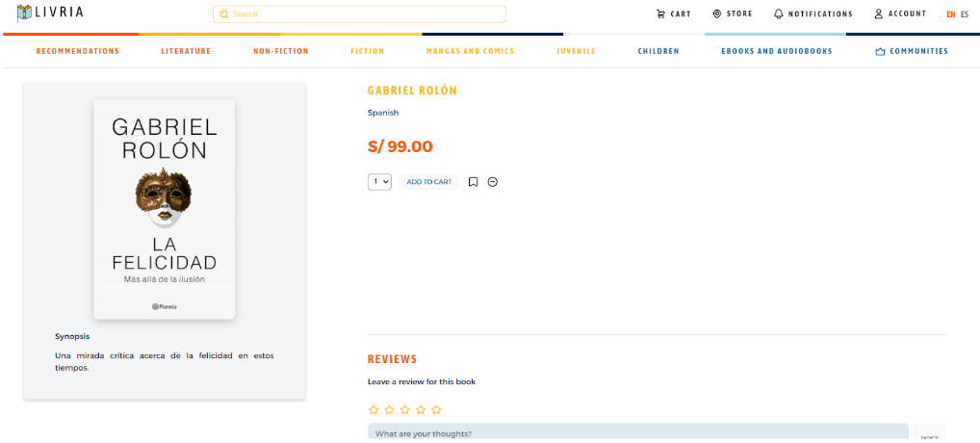Rate four stars in reviews
980x443 pixels.
pyautogui.click(x=421, y=410)
